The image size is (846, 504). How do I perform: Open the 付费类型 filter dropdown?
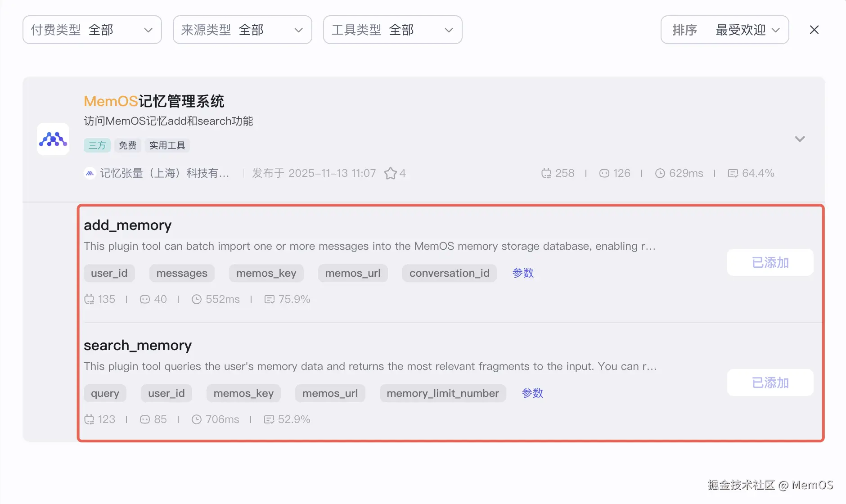(x=92, y=30)
